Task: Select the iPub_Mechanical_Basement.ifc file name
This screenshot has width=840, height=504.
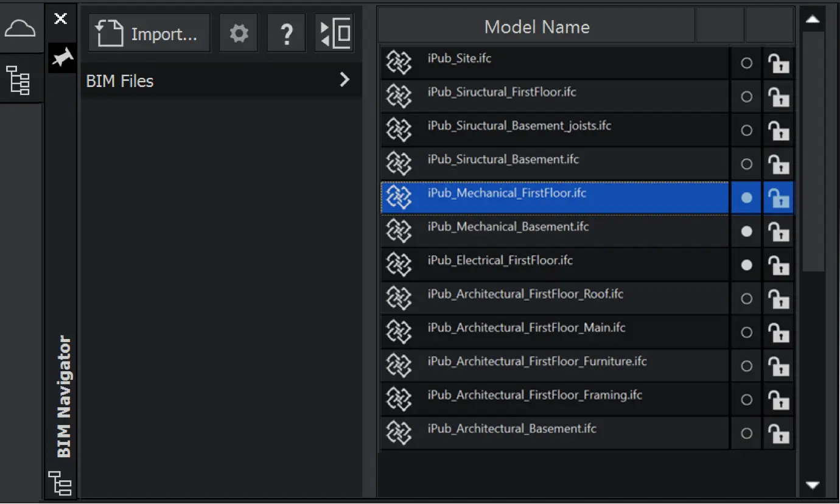Action: click(508, 227)
